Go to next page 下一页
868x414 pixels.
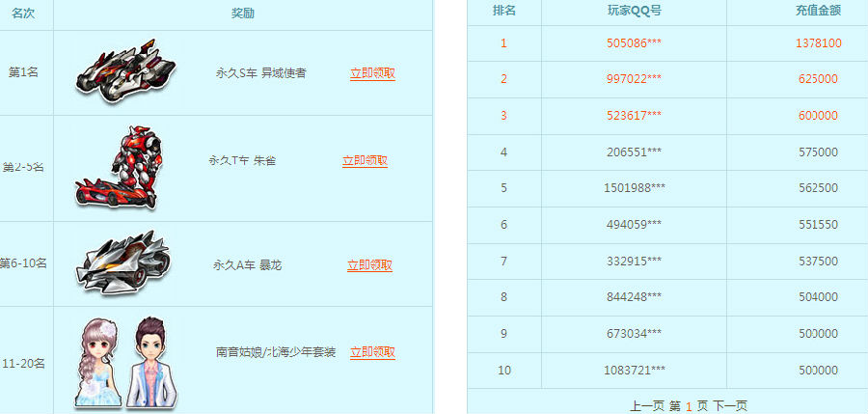coord(730,406)
